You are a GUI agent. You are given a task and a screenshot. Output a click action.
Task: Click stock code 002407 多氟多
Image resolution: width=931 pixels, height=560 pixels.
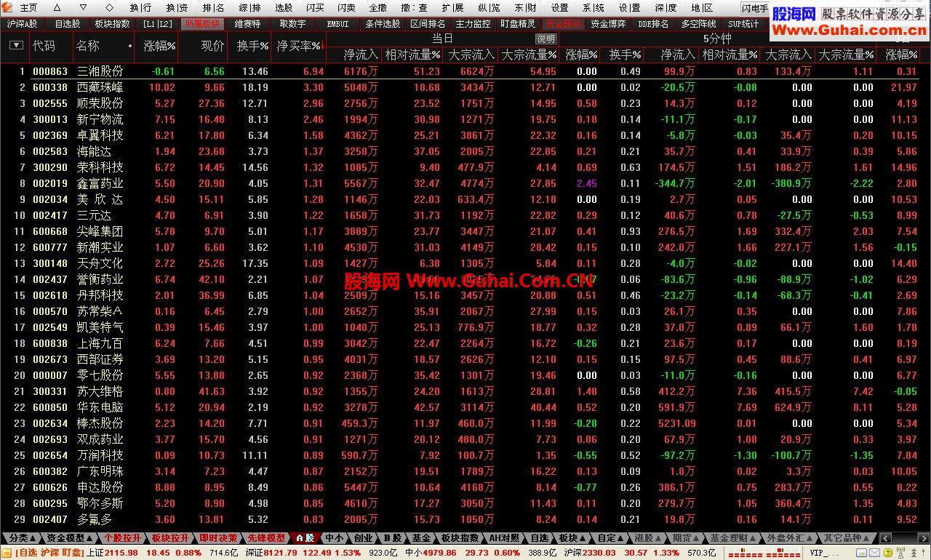coord(50,519)
